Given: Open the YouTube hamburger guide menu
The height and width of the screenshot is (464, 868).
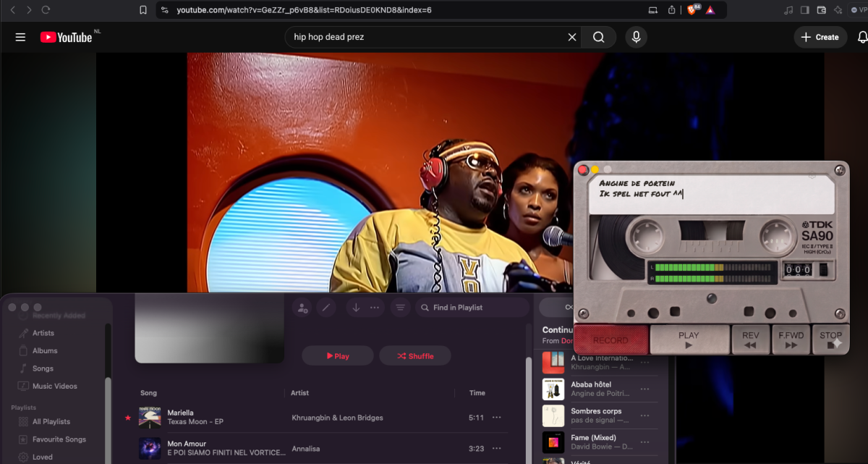Looking at the screenshot, I should (20, 37).
